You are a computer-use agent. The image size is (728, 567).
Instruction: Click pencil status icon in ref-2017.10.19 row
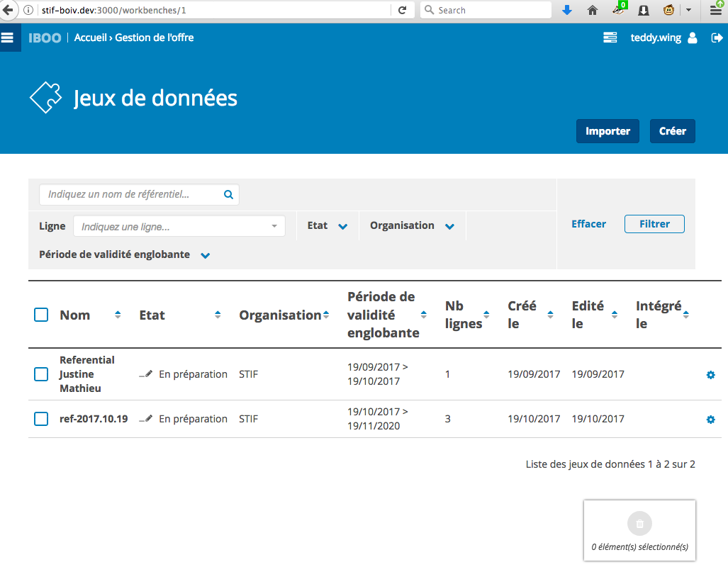[x=146, y=419]
